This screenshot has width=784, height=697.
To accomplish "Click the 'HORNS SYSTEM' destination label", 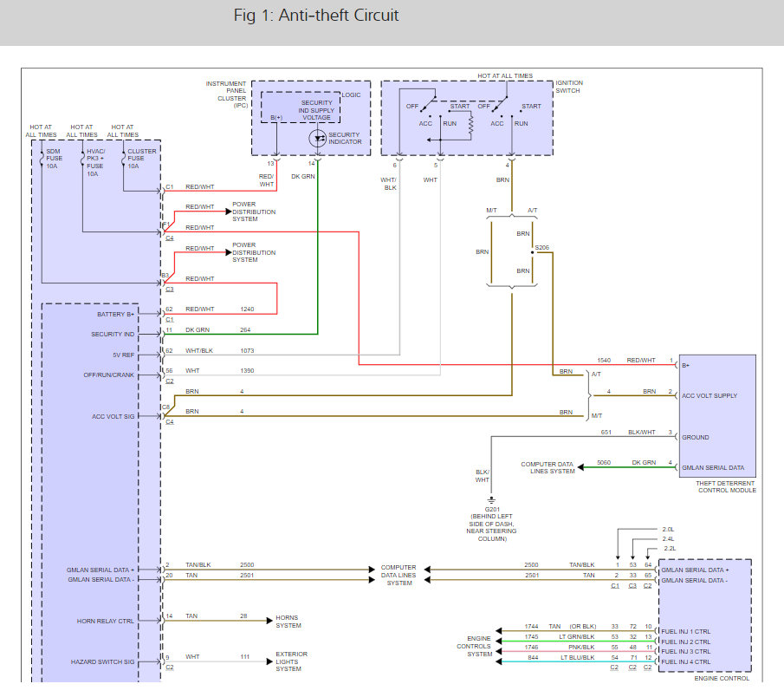I will (x=288, y=622).
